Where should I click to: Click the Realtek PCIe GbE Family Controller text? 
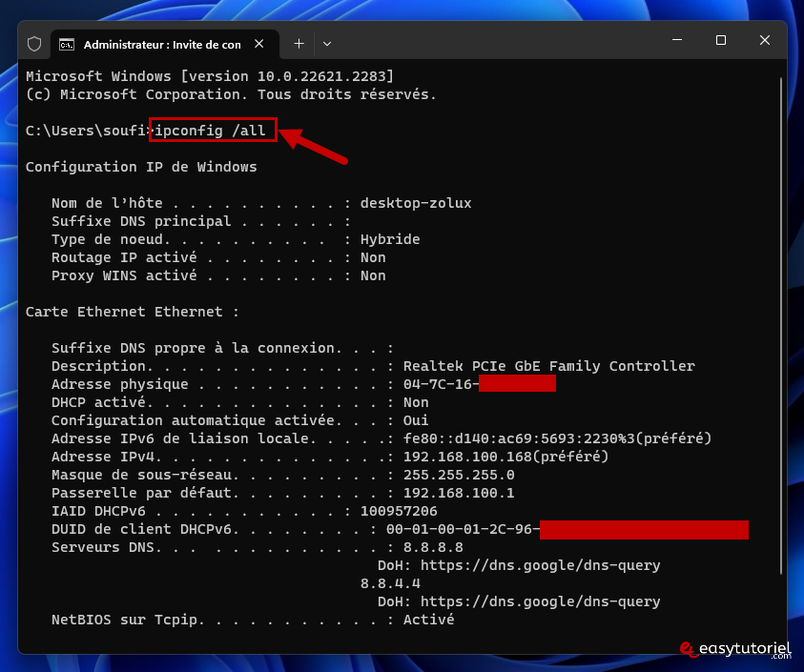point(549,366)
